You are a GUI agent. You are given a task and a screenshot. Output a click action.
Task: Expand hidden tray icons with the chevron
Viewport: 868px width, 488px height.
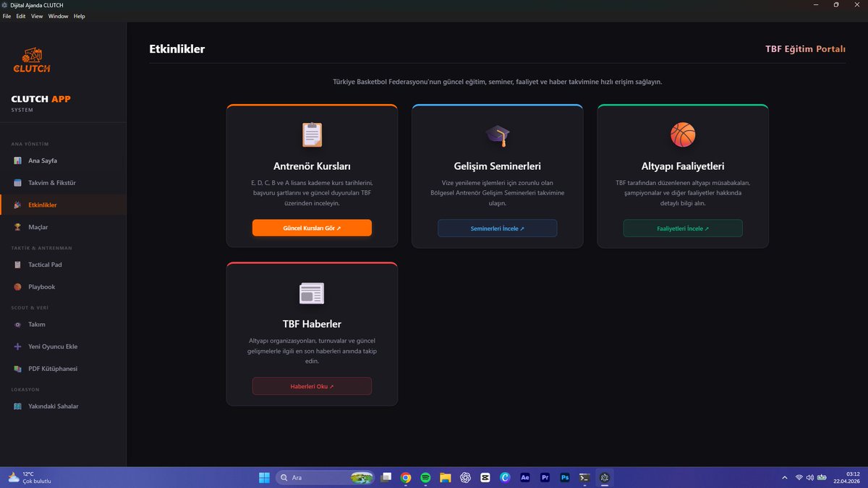tap(784, 477)
